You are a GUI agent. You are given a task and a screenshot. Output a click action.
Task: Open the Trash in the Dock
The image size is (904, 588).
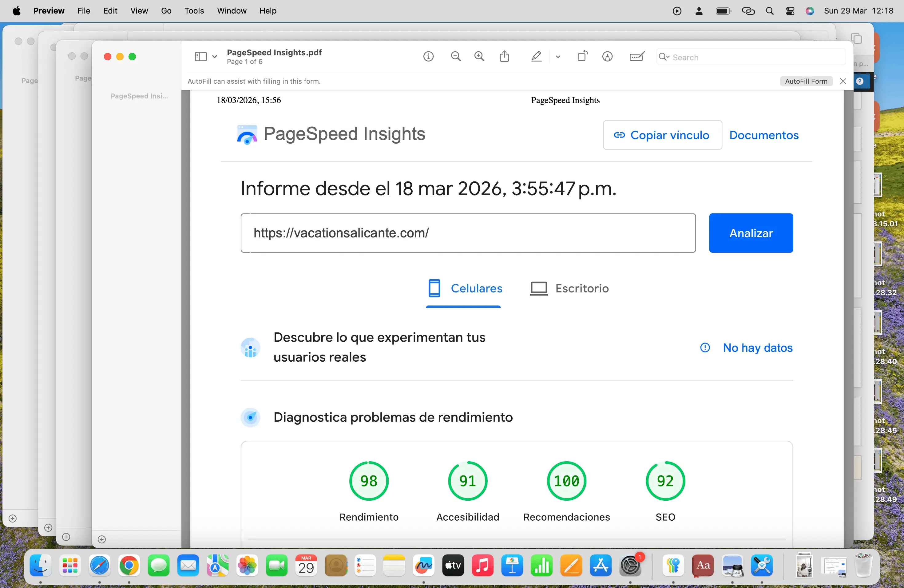pyautogui.click(x=863, y=566)
